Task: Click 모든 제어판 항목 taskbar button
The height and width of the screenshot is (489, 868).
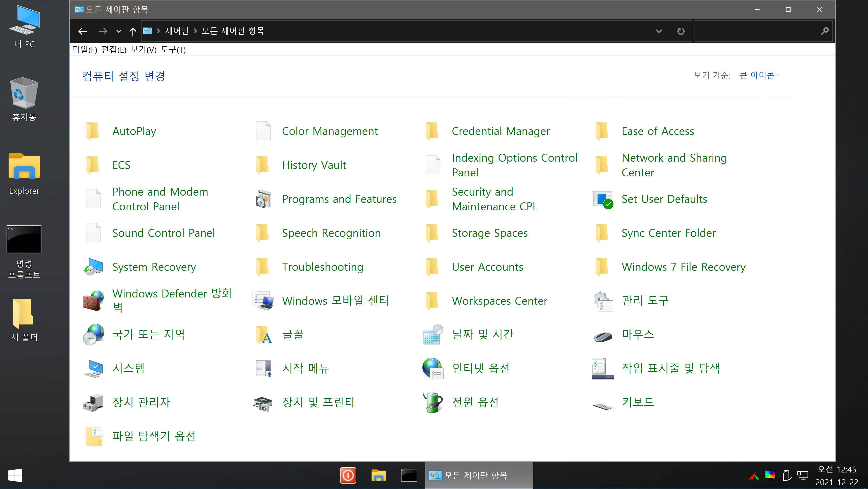Action: coord(479,475)
